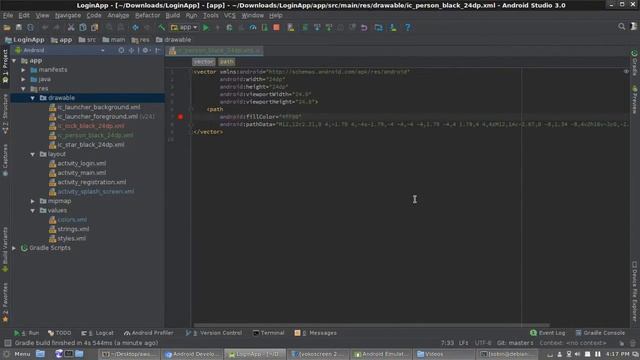Collapse the layout folder arrow

click(33, 154)
